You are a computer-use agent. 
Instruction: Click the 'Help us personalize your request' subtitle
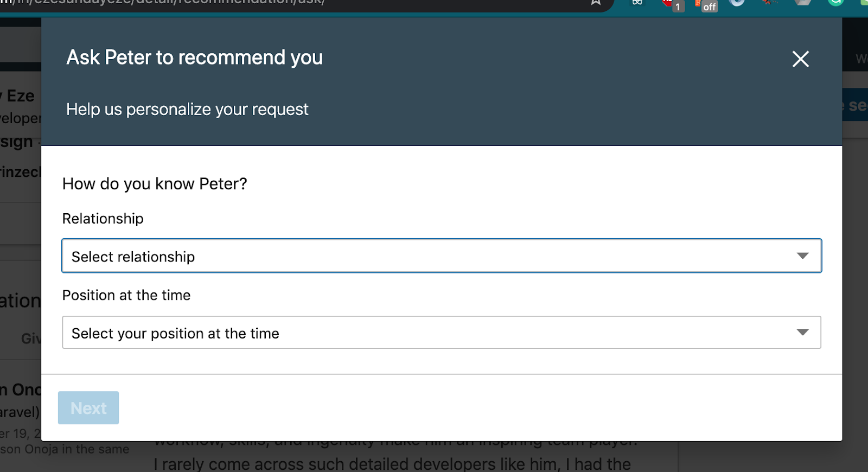[187, 109]
